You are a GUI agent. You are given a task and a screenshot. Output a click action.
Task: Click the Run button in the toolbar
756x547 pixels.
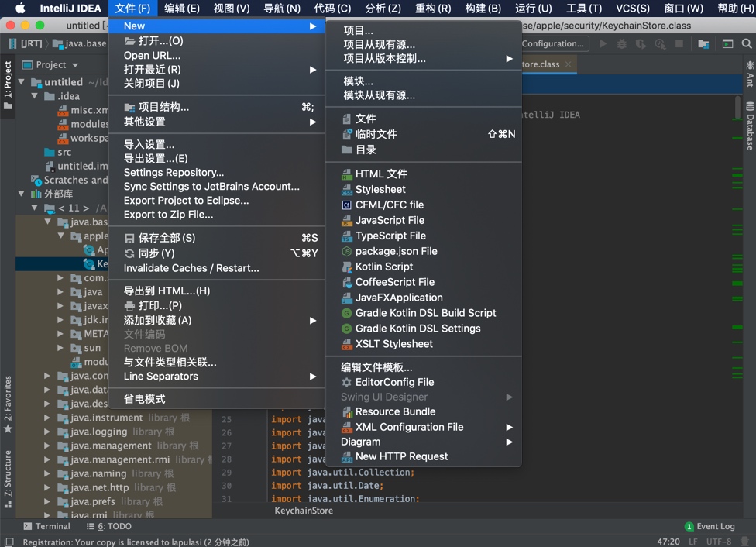pyautogui.click(x=603, y=45)
